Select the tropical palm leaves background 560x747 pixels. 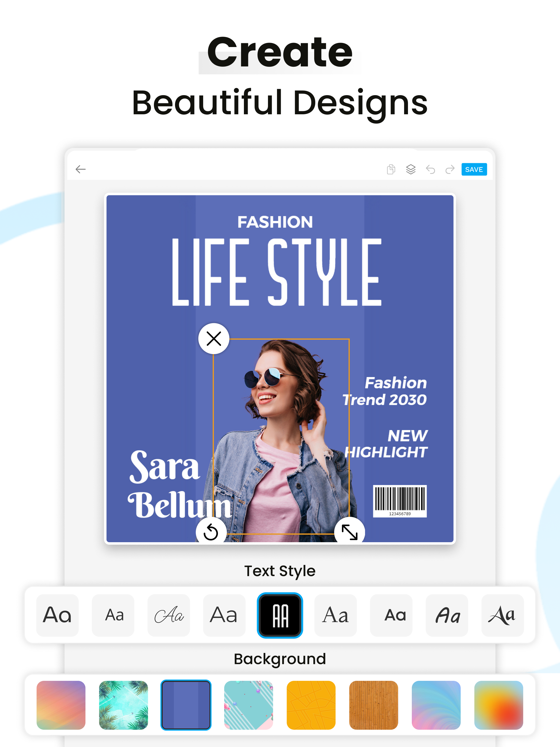pos(123,705)
